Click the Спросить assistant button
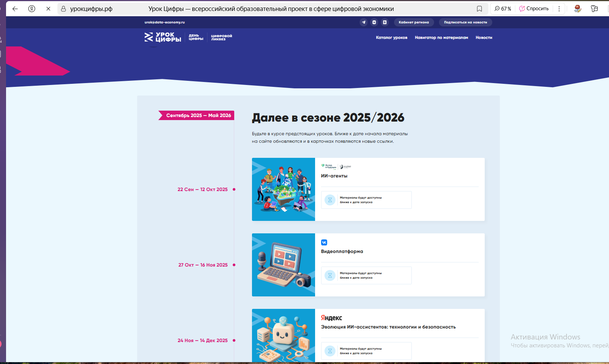The height and width of the screenshot is (364, 609). click(x=534, y=9)
